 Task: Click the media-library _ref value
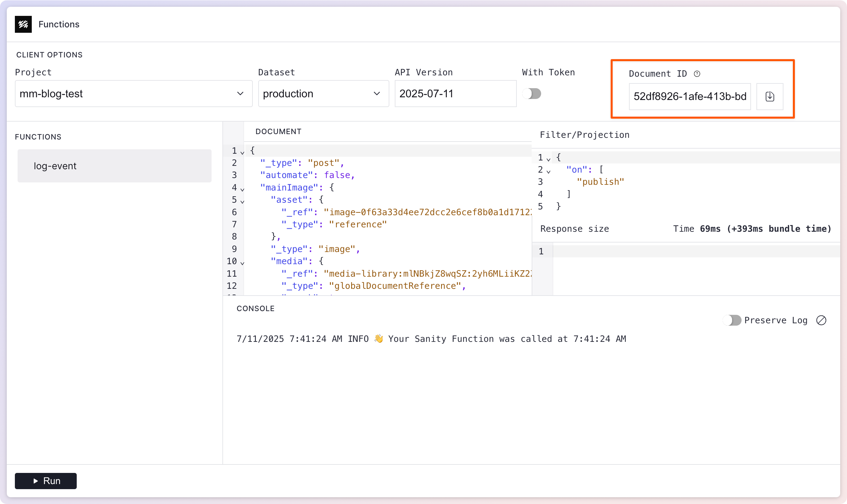pos(428,273)
